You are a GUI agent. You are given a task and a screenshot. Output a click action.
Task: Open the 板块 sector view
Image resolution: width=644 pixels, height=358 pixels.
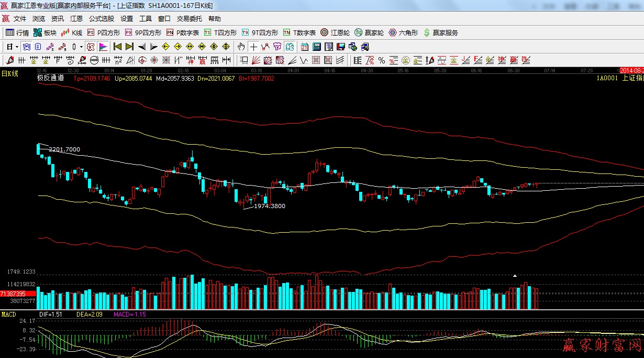45,32
